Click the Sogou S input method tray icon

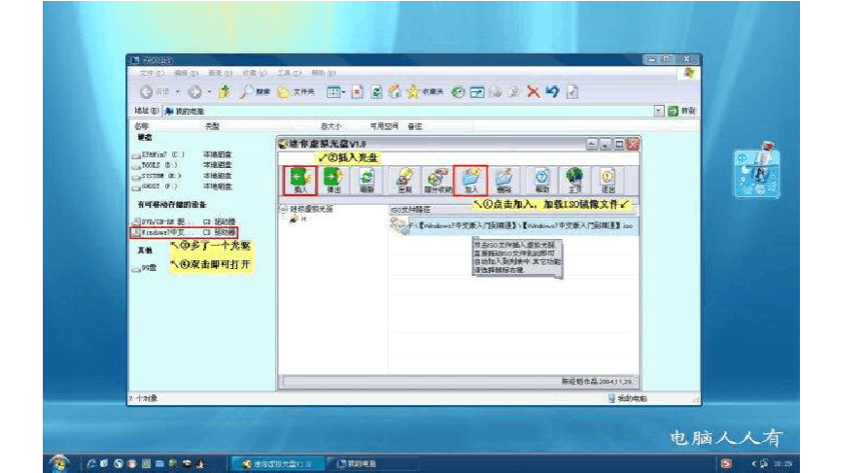(x=726, y=463)
